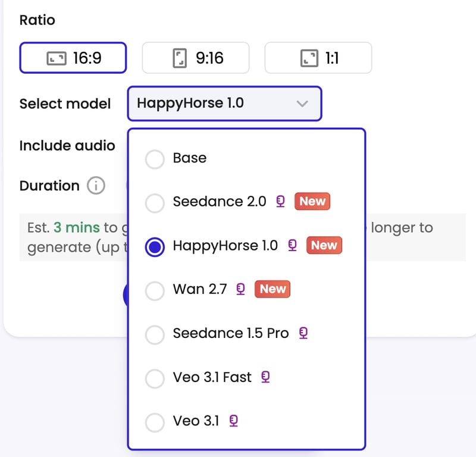Click the 'Wan 2.7' option label
This screenshot has width=476, height=457.
click(x=200, y=289)
